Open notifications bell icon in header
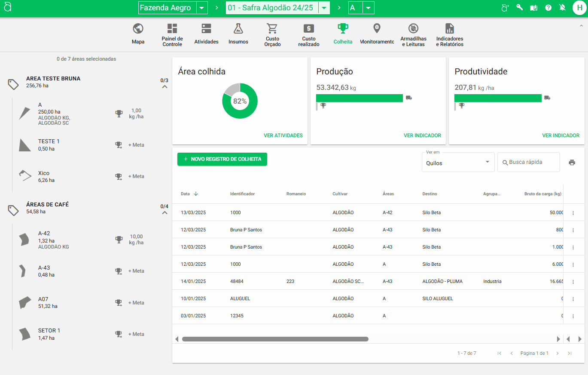This screenshot has height=375, width=588. click(562, 8)
